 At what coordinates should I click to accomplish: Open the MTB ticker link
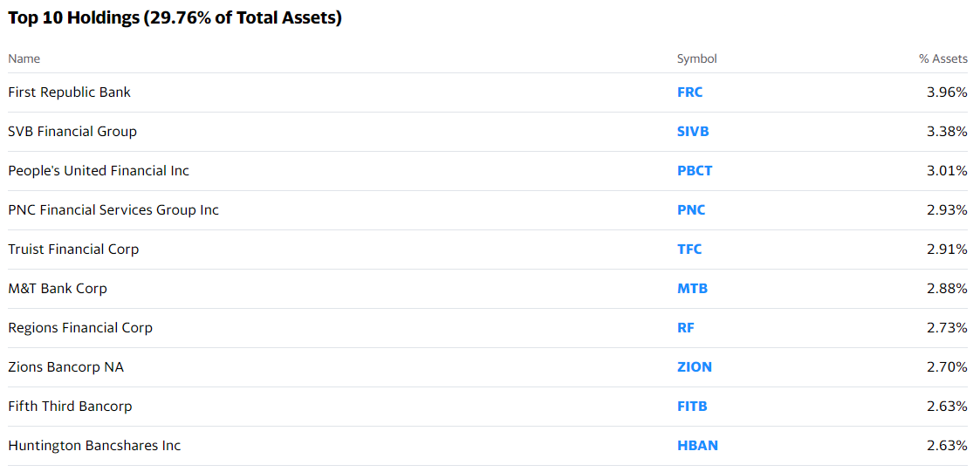point(693,289)
